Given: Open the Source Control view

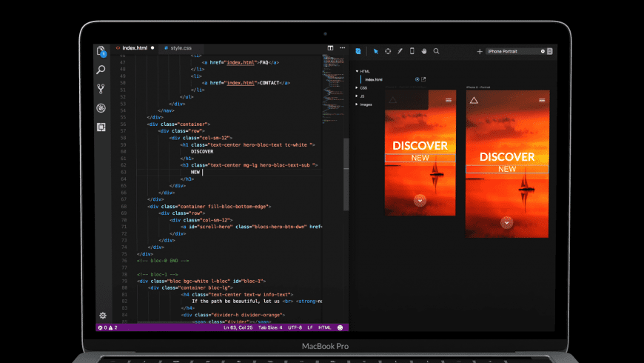Looking at the screenshot, I should (x=101, y=89).
